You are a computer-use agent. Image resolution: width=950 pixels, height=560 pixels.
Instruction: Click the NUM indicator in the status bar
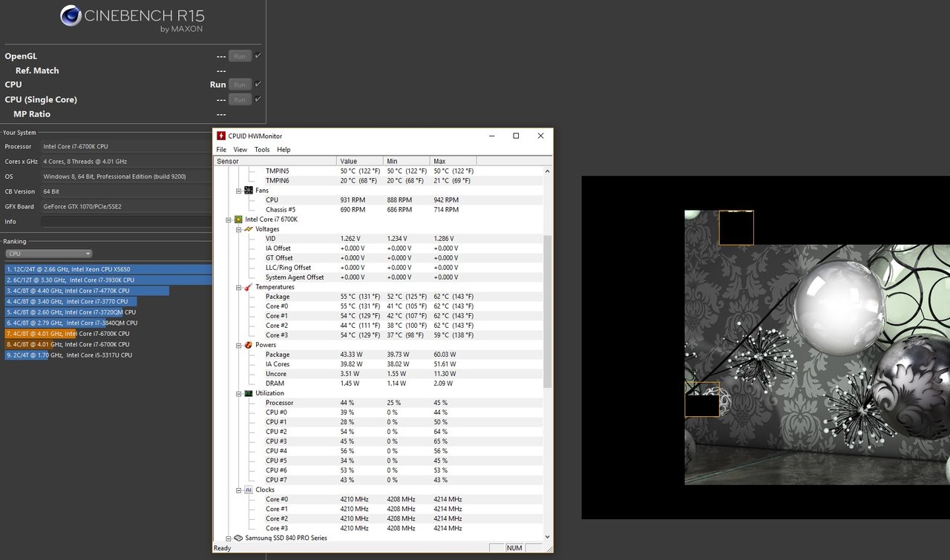coord(514,548)
